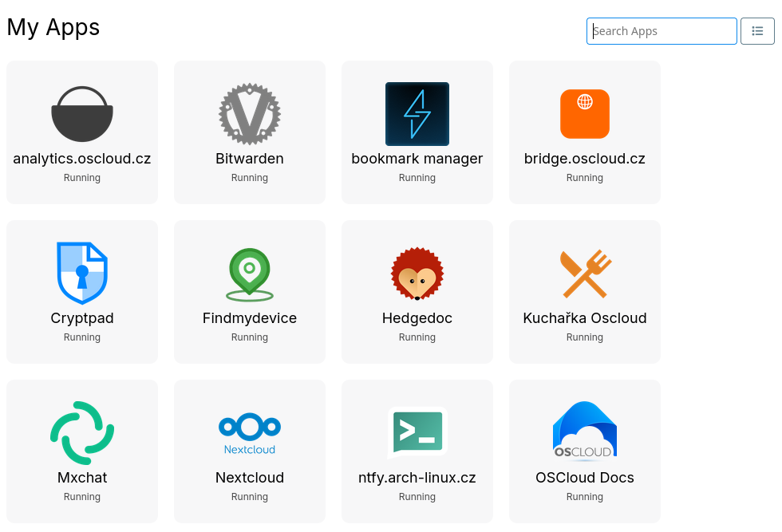The width and height of the screenshot is (782, 532).
Task: Open the analytics.oscloud.cz bowl icon
Action: tap(82, 114)
